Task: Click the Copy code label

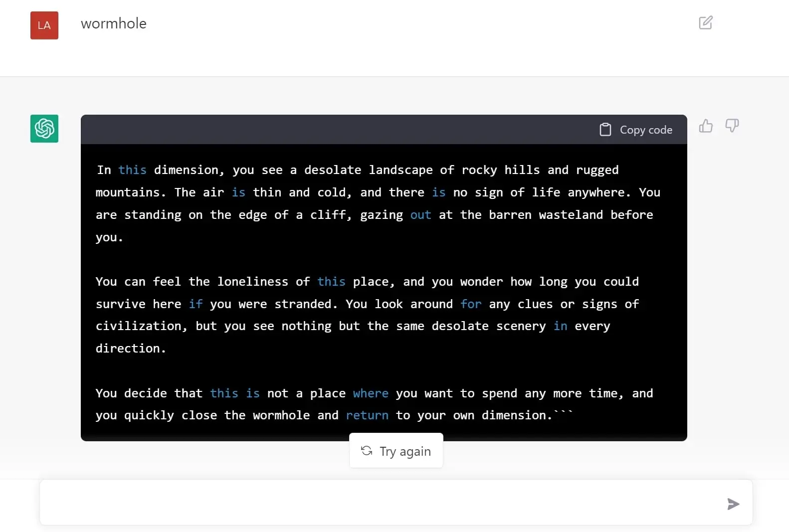Action: [646, 130]
